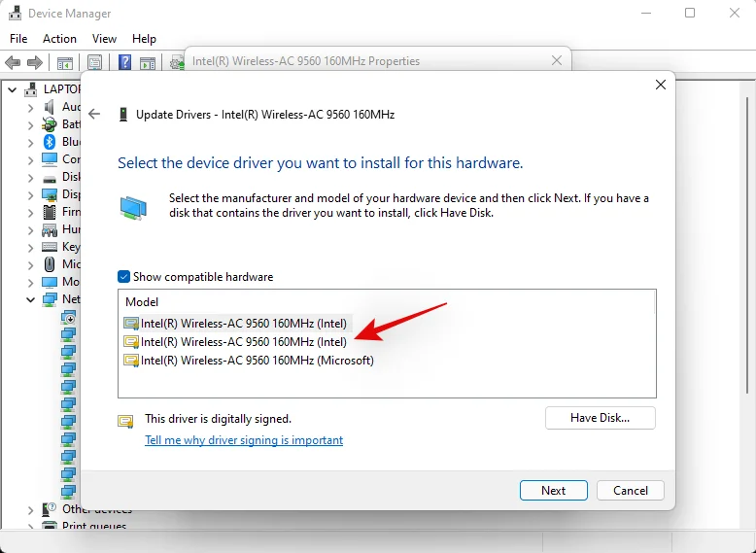Image resolution: width=756 pixels, height=553 pixels.
Task: Select first network adapter with down-arrow
Action: point(68,318)
